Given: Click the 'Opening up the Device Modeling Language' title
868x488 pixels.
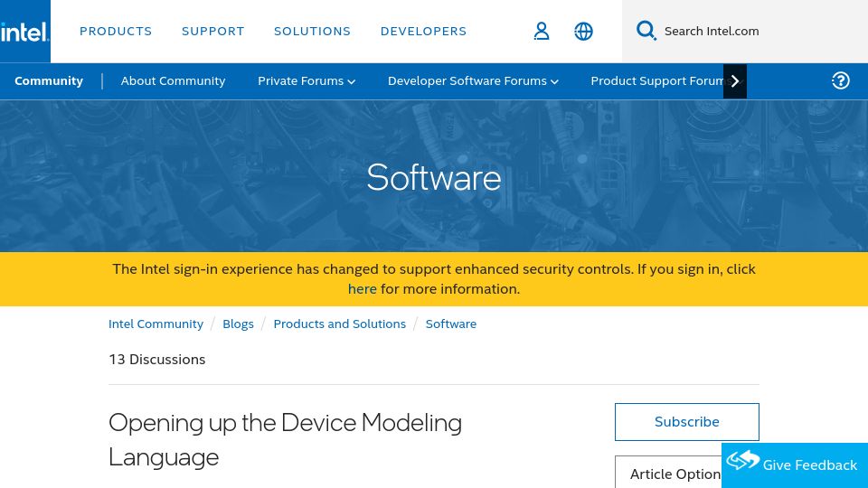Looking at the screenshot, I should 285,440.
